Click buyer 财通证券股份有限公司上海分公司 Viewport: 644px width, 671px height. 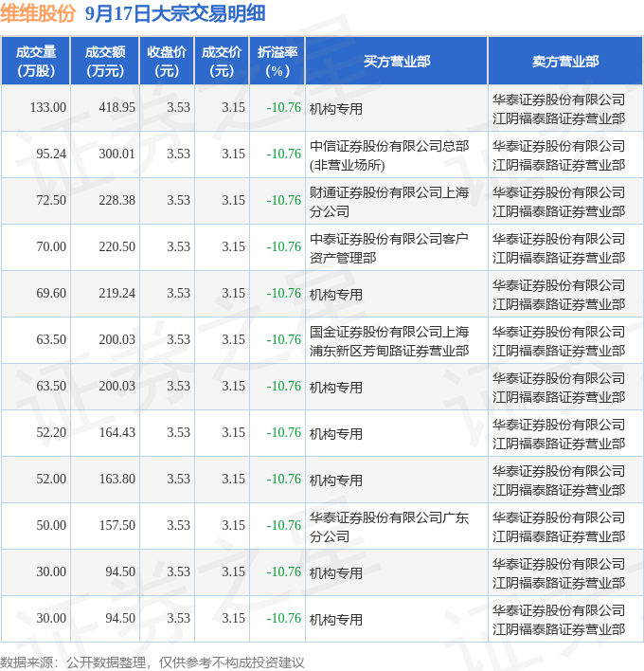click(389, 202)
